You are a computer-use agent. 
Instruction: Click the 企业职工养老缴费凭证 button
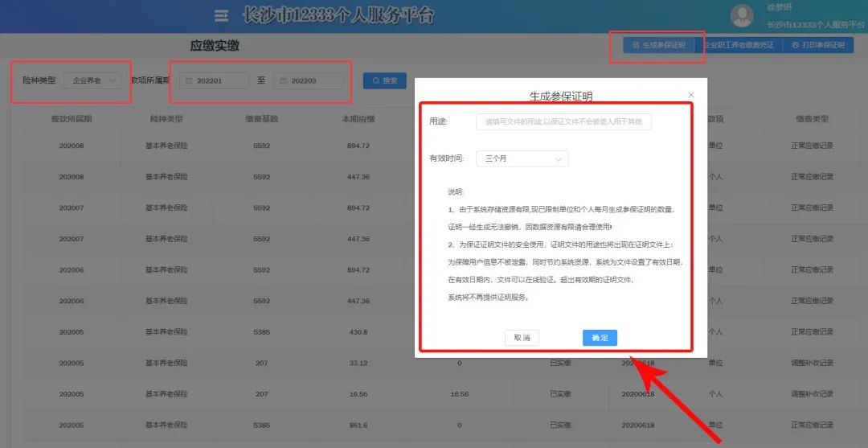click(739, 45)
